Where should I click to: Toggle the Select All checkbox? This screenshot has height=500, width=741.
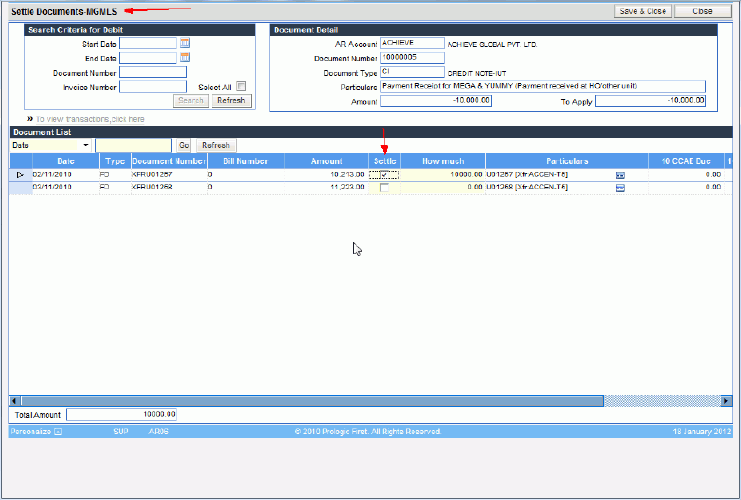pyautogui.click(x=241, y=86)
